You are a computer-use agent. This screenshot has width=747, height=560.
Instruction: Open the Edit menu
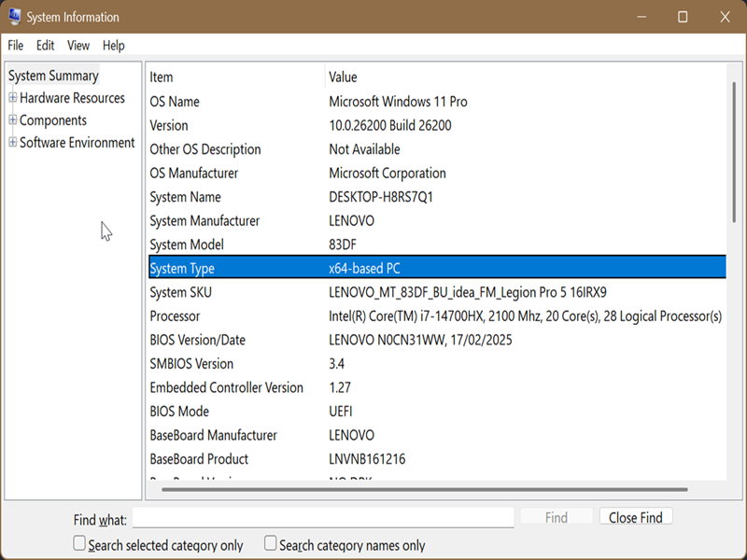(x=45, y=45)
